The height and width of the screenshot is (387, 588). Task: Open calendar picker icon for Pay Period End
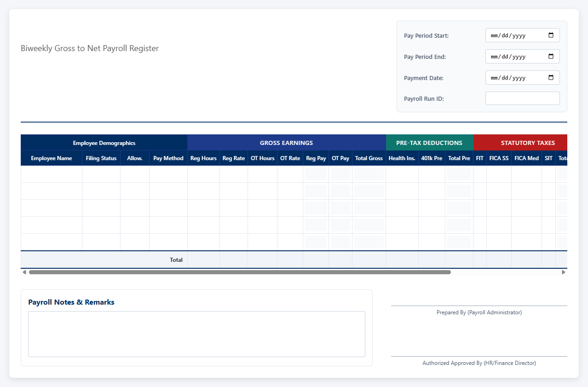(x=551, y=57)
